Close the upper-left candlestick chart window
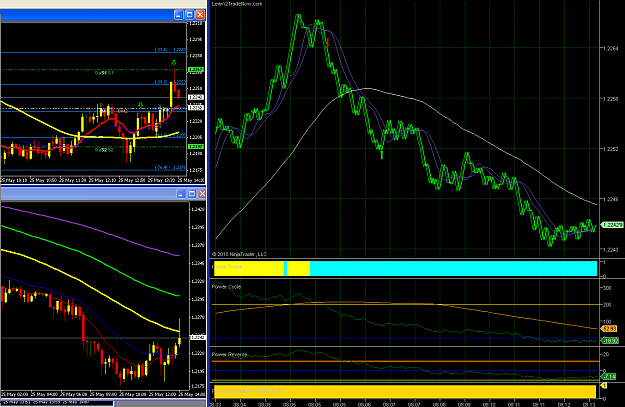This screenshot has height=407, width=625. (200, 15)
